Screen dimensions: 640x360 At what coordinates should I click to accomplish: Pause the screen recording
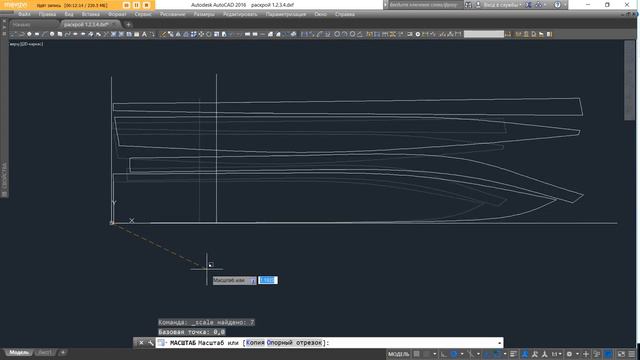click(x=136, y=5)
